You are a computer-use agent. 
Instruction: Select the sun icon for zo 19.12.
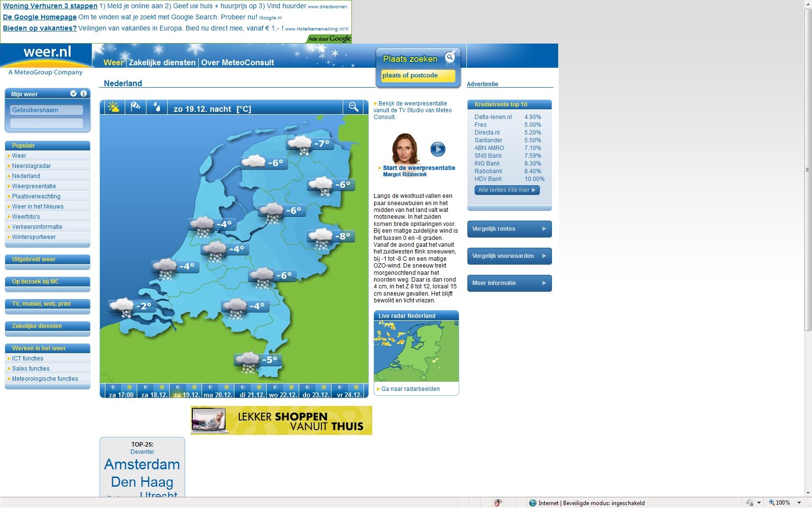point(194,388)
